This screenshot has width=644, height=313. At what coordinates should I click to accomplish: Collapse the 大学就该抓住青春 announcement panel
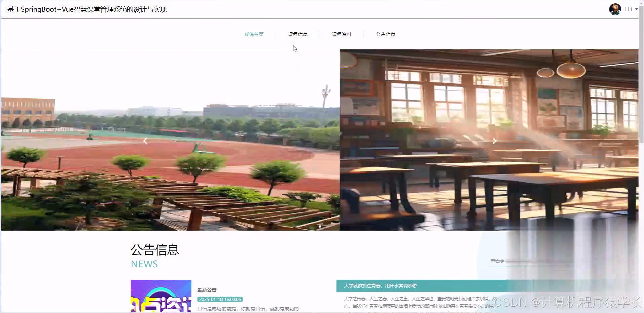(x=500, y=286)
